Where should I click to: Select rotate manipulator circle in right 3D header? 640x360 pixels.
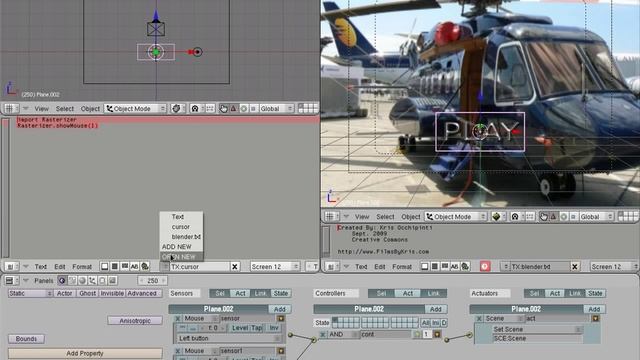coord(564,216)
